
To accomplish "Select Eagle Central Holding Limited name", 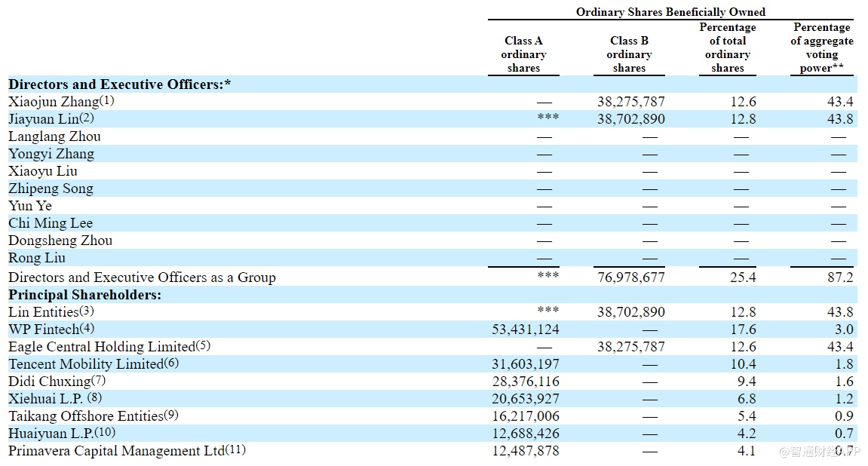I will point(101,347).
